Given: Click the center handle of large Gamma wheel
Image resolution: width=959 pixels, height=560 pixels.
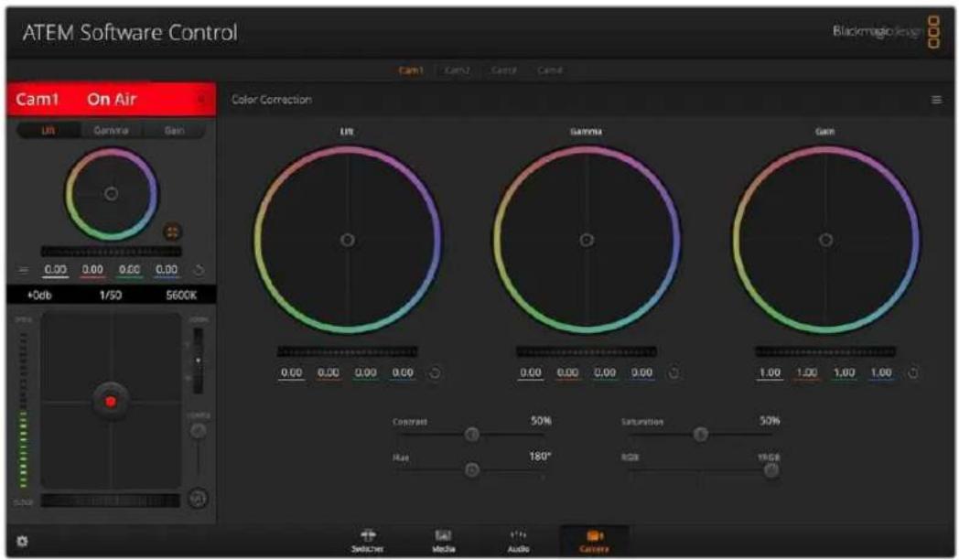Looking at the screenshot, I should coord(587,241).
